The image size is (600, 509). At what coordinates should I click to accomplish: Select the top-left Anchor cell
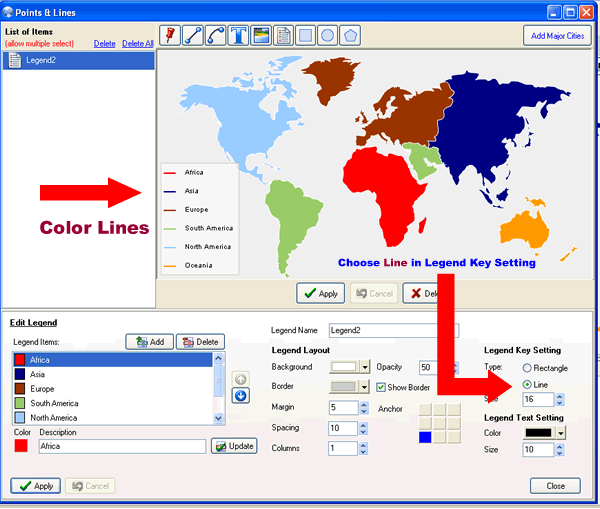click(x=425, y=409)
